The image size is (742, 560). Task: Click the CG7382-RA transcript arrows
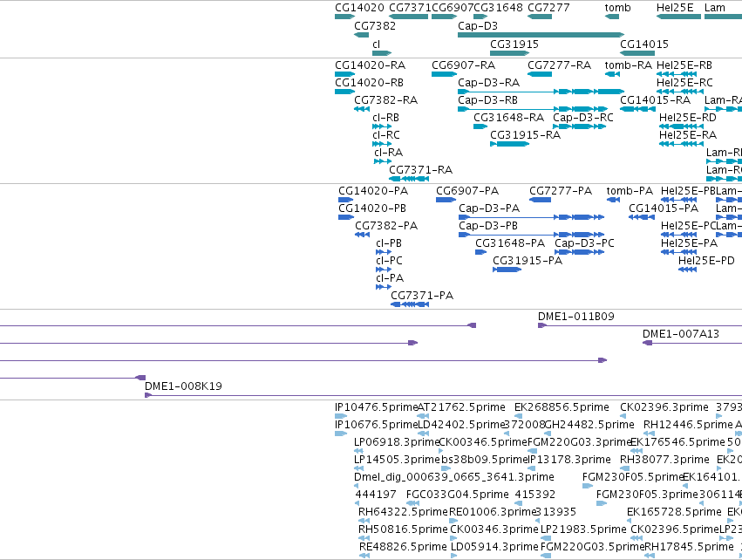tap(362, 109)
